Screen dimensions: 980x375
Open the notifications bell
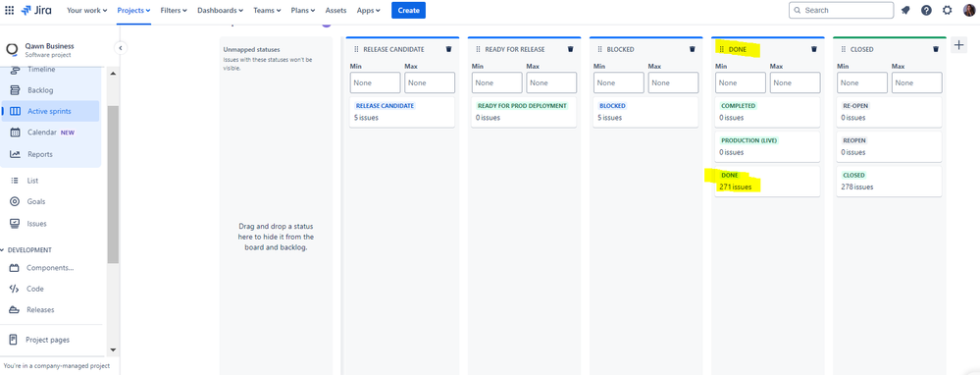905,10
